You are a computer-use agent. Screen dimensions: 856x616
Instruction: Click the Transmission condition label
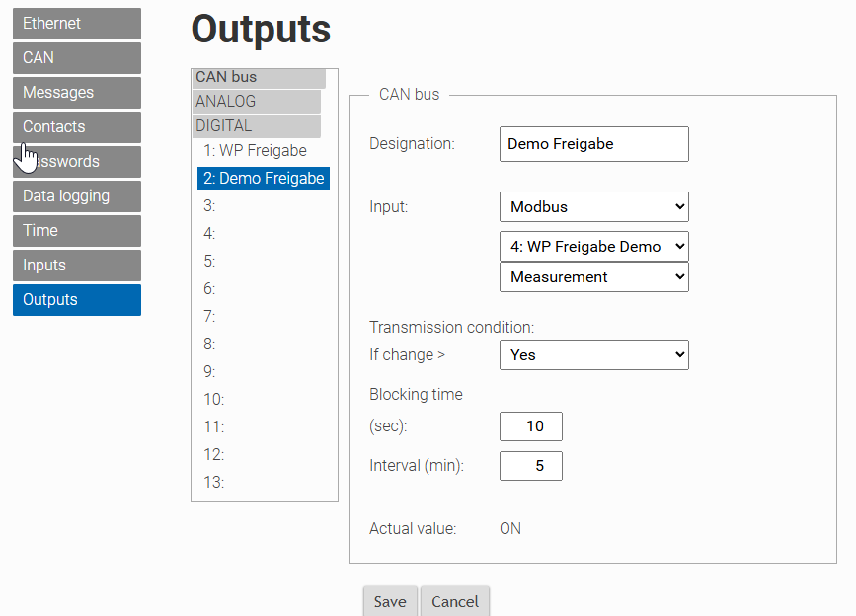pos(451,328)
